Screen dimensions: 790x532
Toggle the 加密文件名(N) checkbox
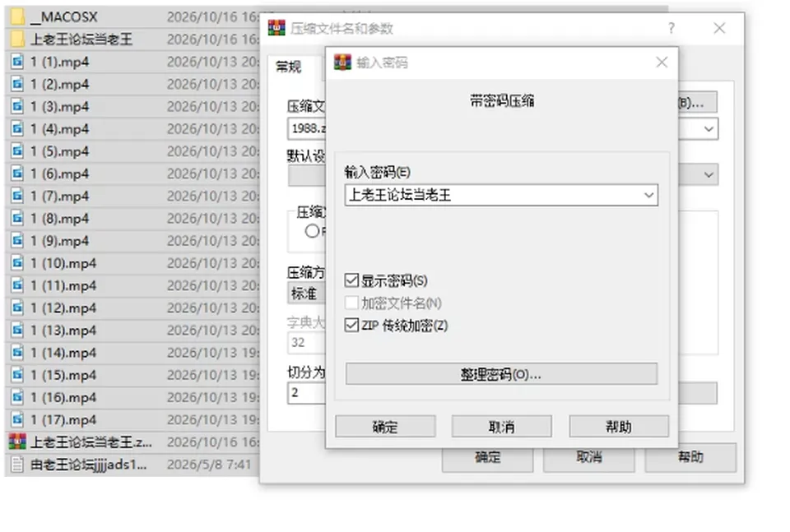click(351, 303)
